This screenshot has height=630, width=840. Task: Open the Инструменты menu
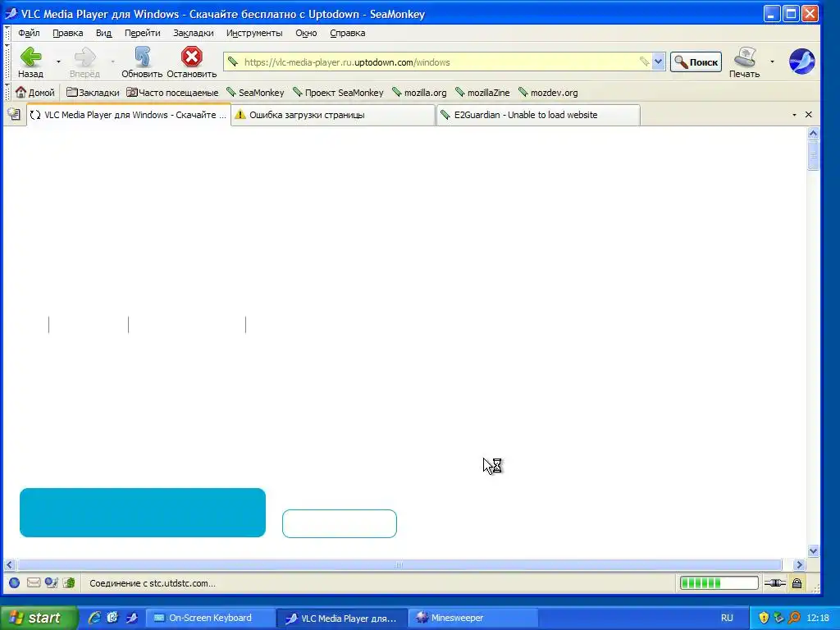[254, 33]
